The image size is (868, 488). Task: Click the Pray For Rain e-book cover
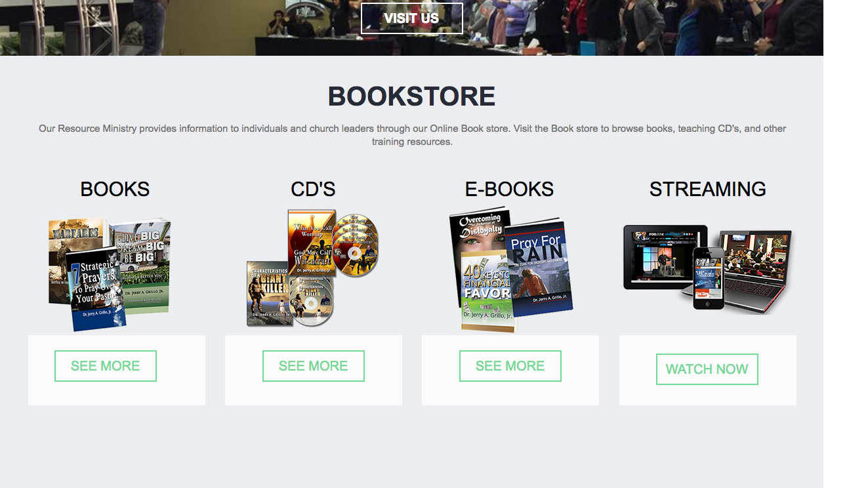click(538, 268)
